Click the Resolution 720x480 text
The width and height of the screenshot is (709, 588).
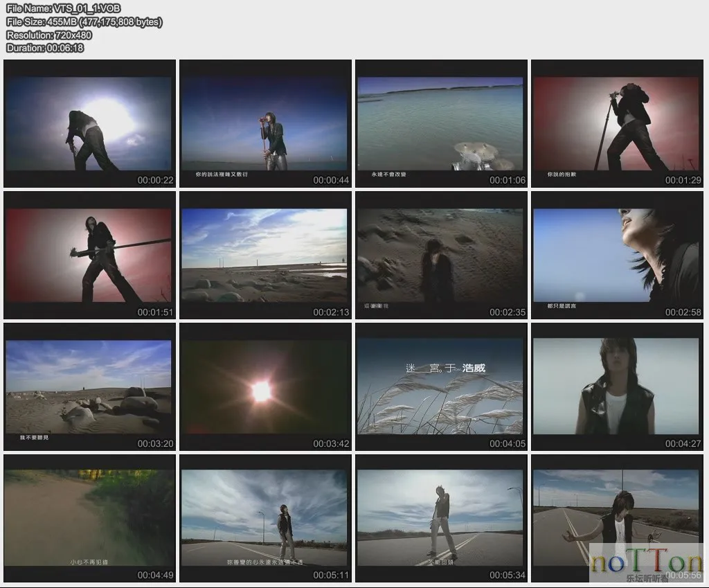pos(49,35)
